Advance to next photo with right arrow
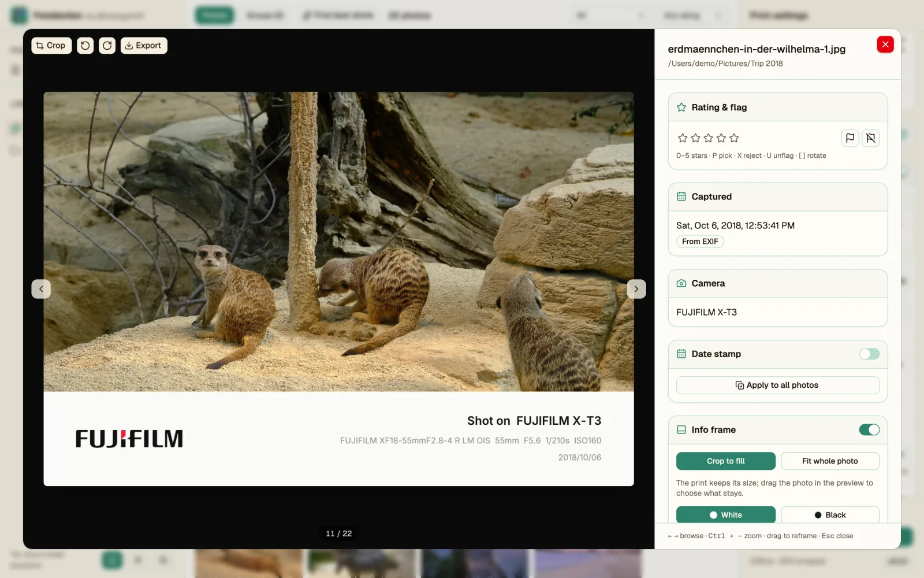 636,289
